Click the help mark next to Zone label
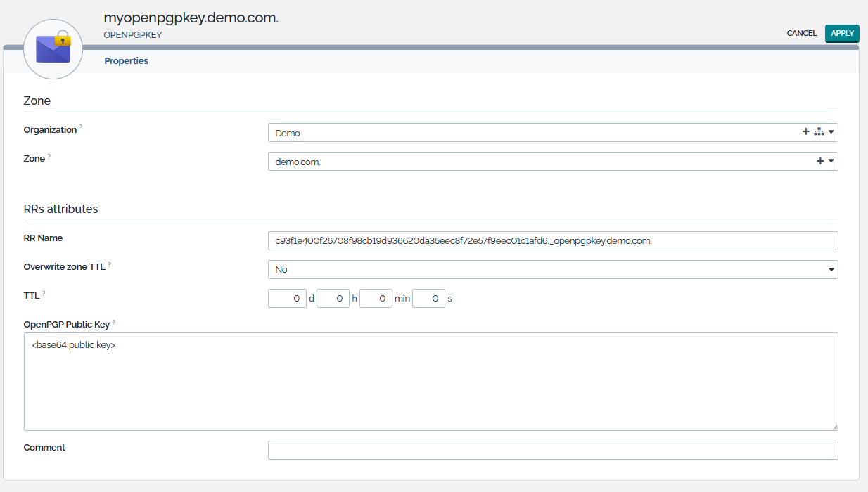The image size is (868, 492). (49, 156)
